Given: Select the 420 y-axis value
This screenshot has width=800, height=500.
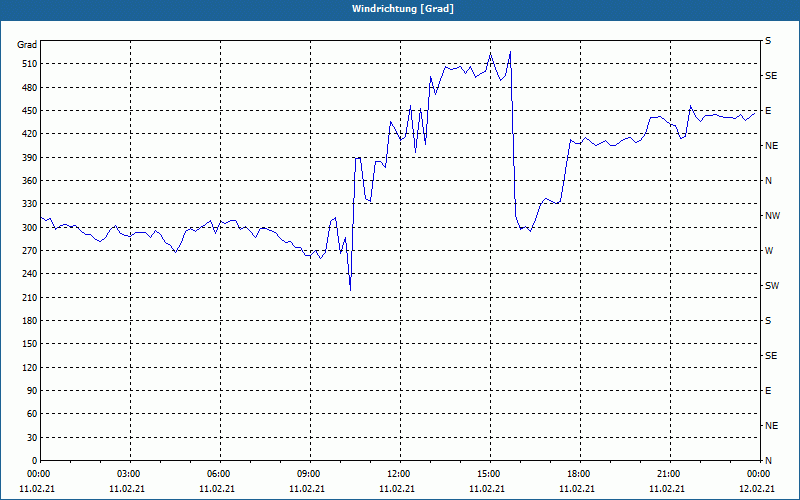Looking at the screenshot, I should click(30, 134).
